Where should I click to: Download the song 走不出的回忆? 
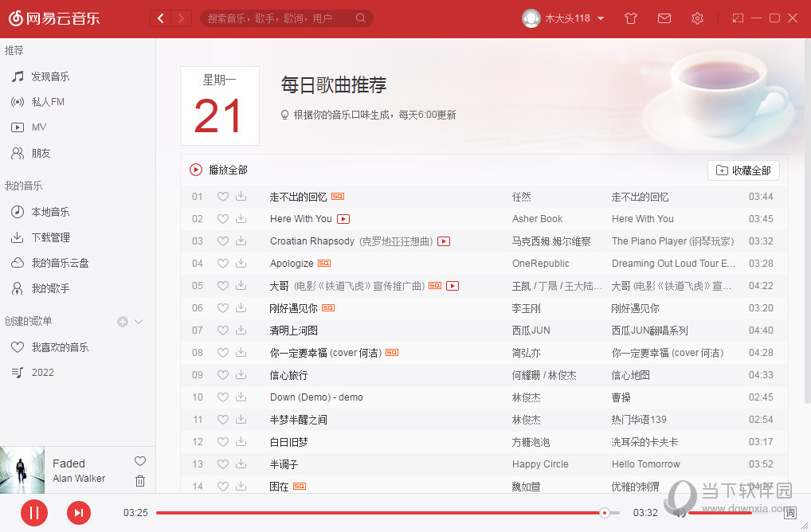point(240,196)
